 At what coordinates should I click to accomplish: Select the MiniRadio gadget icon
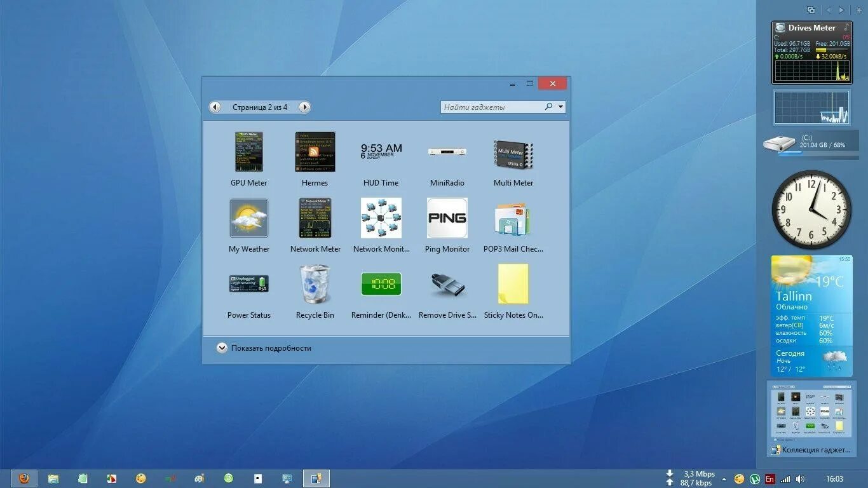click(447, 152)
